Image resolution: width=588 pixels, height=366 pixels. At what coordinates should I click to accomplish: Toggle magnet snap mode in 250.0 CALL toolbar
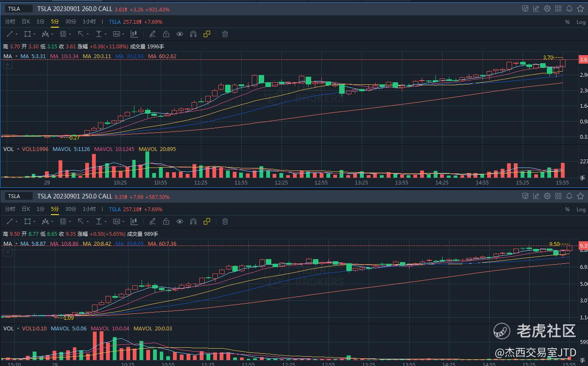193,221
